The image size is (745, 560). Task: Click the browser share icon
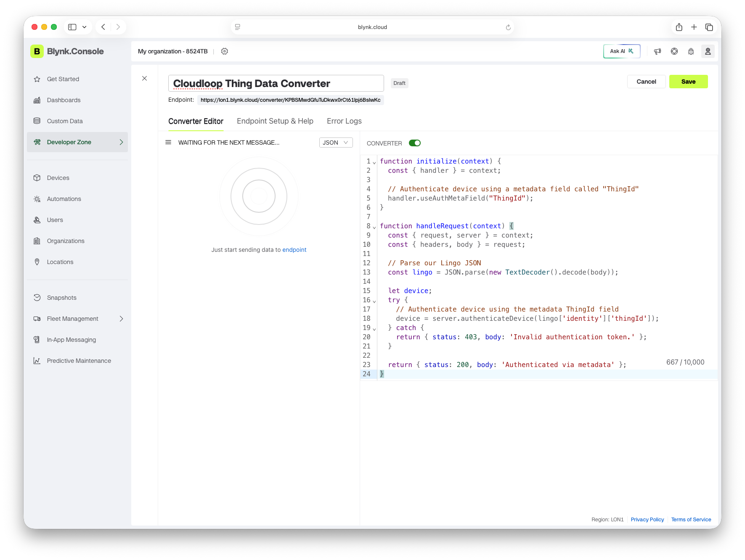[x=679, y=27]
